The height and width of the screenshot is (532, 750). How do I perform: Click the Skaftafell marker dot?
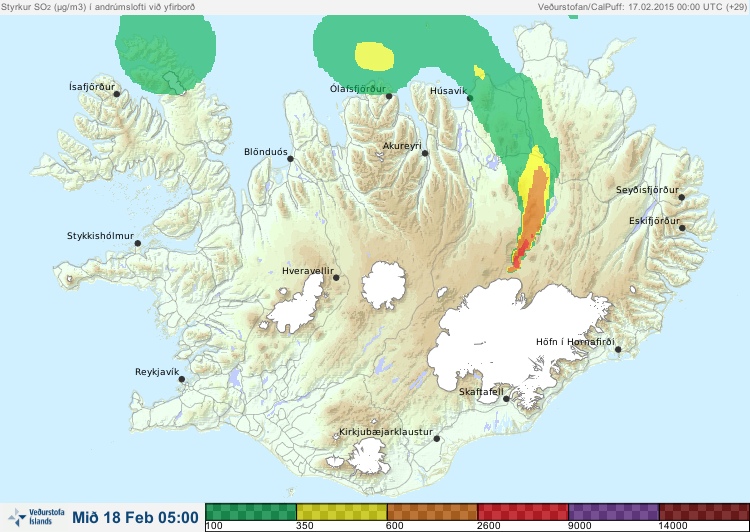506,399
